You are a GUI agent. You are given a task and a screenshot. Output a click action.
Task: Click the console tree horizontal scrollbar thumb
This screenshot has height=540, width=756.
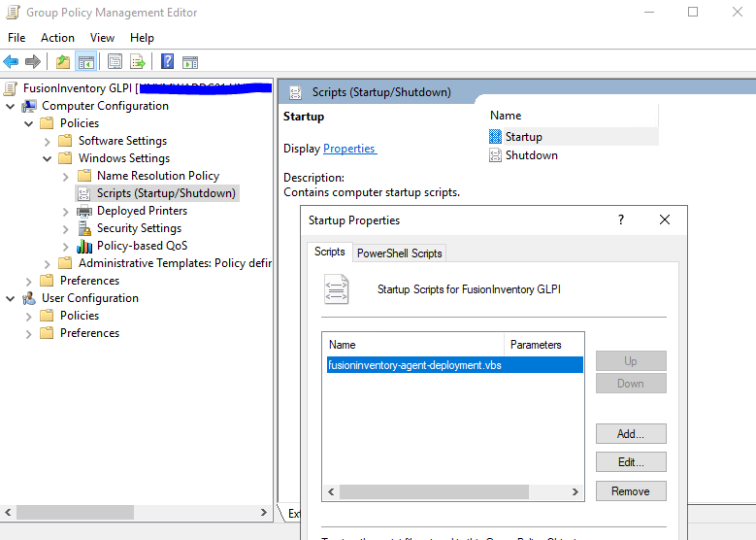pos(76,513)
